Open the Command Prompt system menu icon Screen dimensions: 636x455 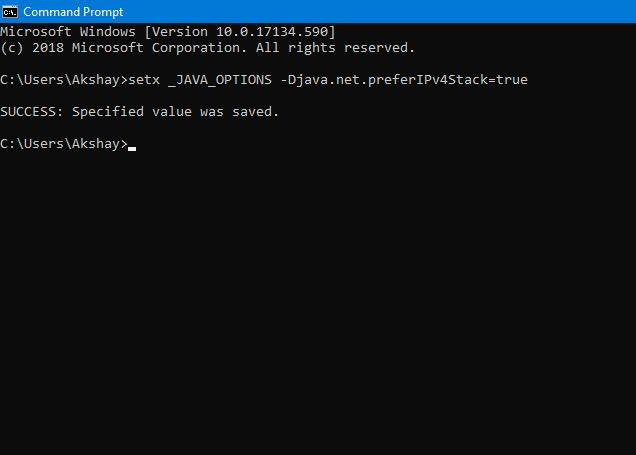(9, 12)
